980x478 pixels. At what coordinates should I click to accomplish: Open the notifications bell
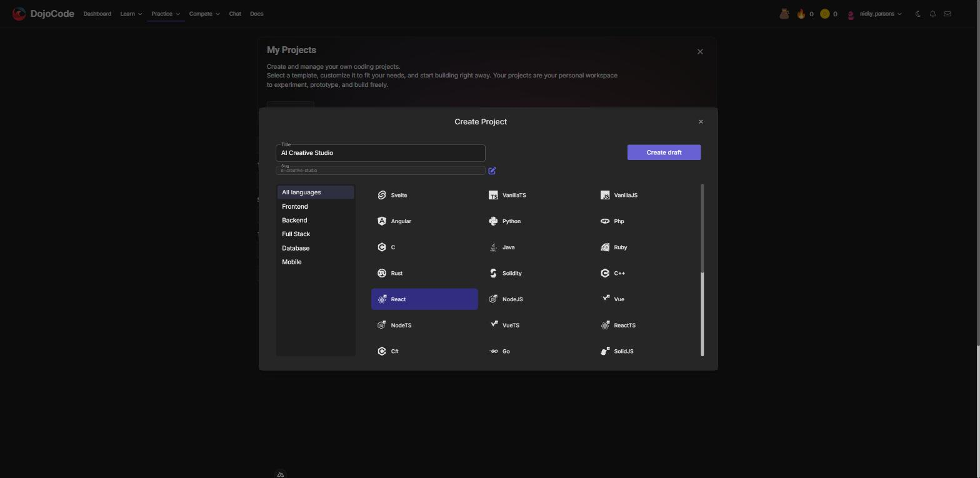pos(932,14)
